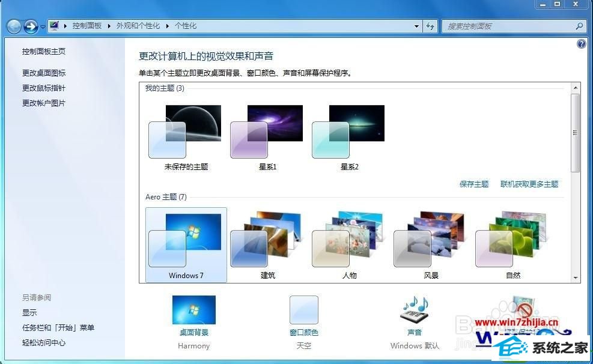This screenshot has height=364, width=593.
Task: Apply the 星系1 theme
Action: (x=268, y=138)
